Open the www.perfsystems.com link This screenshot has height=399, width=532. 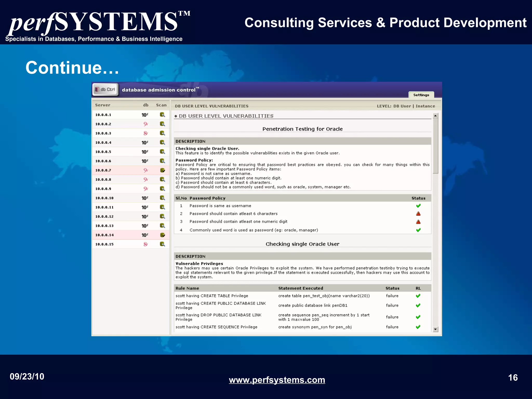coord(277,380)
